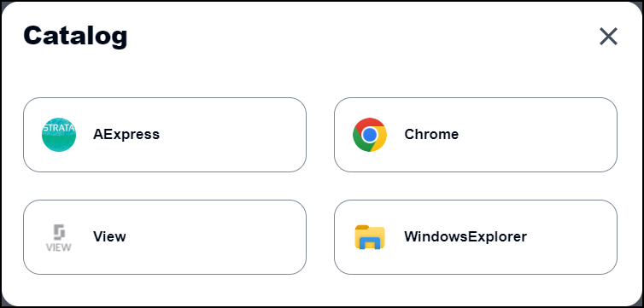Click the teal STRATA icon for AExpress

59,135
